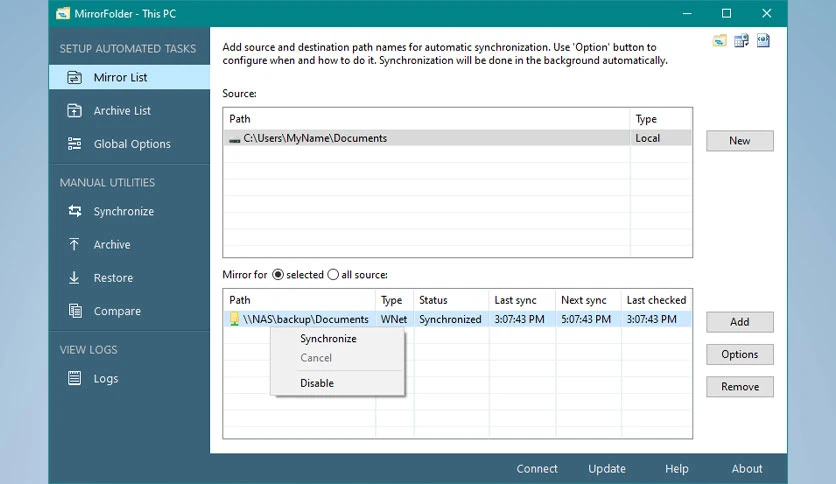Screen dimensions: 836x484
Task: Click the Next sync column header
Action: tap(588, 300)
